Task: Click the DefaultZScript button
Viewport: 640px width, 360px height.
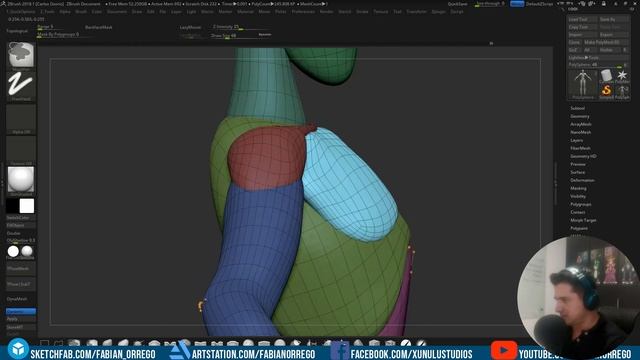Action: coord(540,4)
